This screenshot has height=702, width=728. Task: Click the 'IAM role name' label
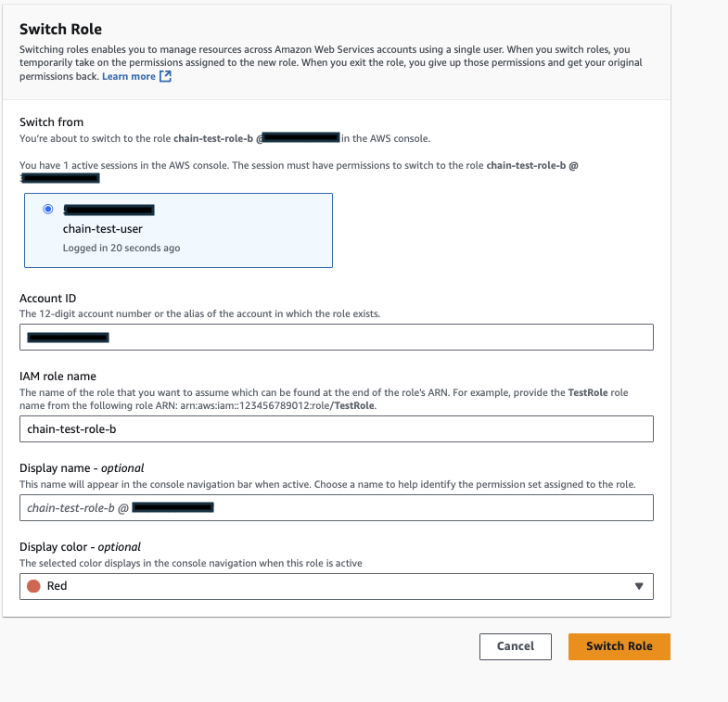click(57, 377)
